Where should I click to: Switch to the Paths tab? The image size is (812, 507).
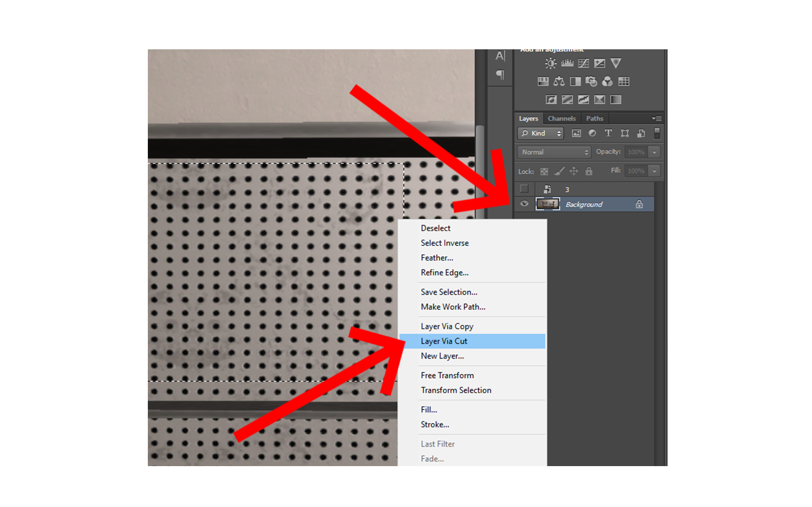(x=595, y=119)
